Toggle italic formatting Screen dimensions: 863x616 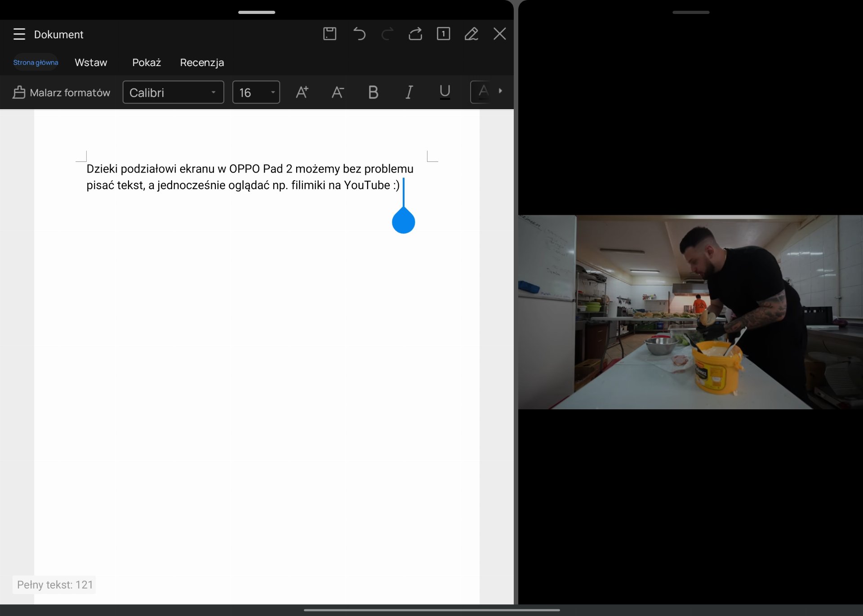tap(409, 93)
